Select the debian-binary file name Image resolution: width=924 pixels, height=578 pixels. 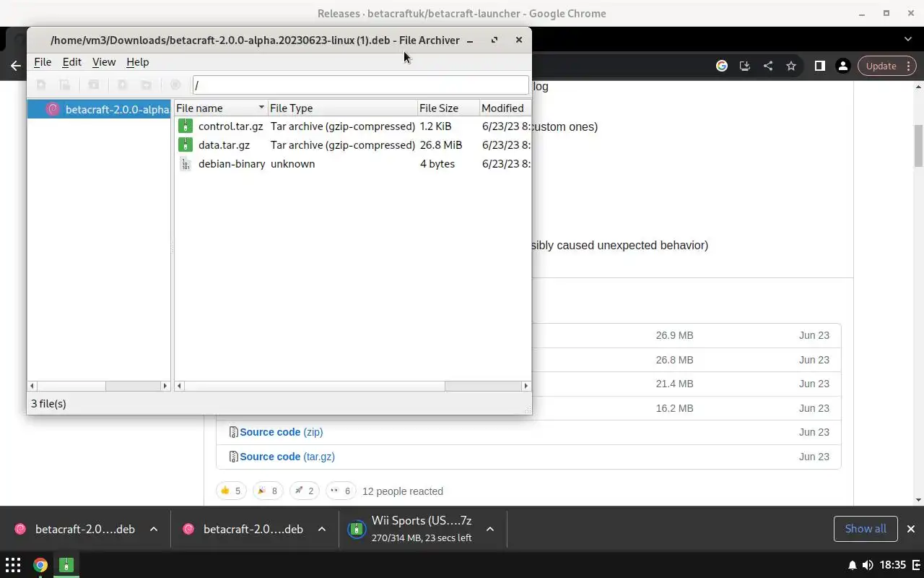pos(232,164)
